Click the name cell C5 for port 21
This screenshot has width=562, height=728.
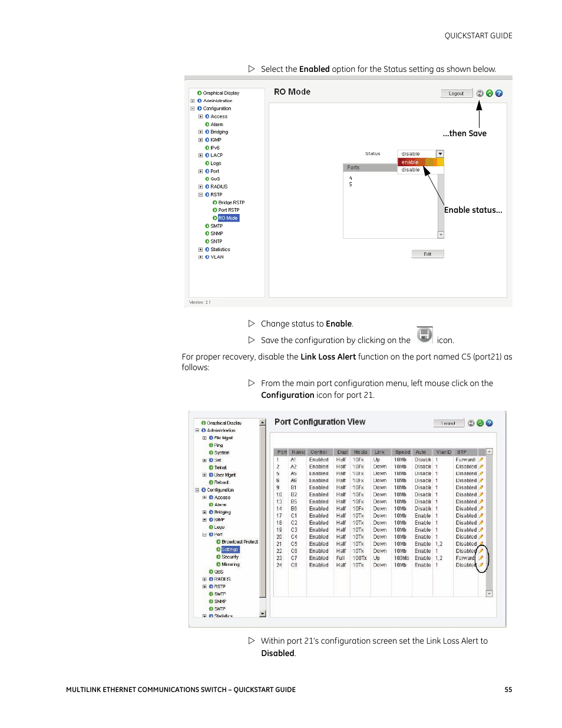pyautogui.click(x=294, y=544)
